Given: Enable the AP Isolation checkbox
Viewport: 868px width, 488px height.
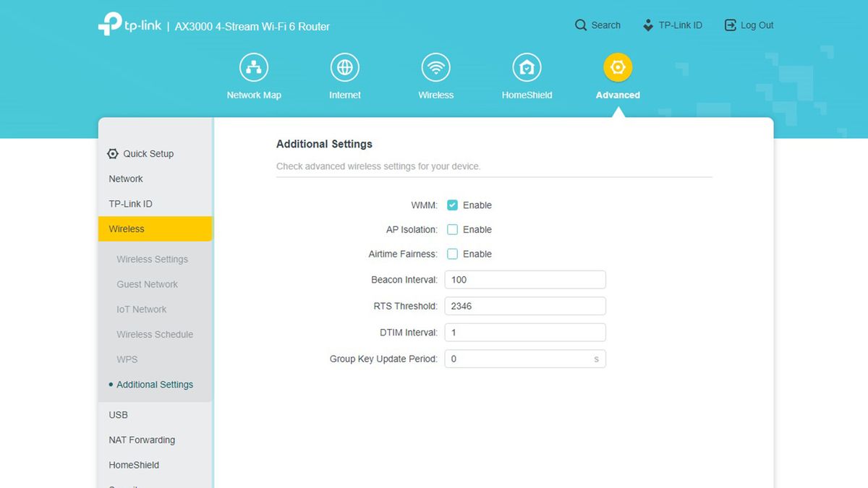Looking at the screenshot, I should [x=453, y=230].
